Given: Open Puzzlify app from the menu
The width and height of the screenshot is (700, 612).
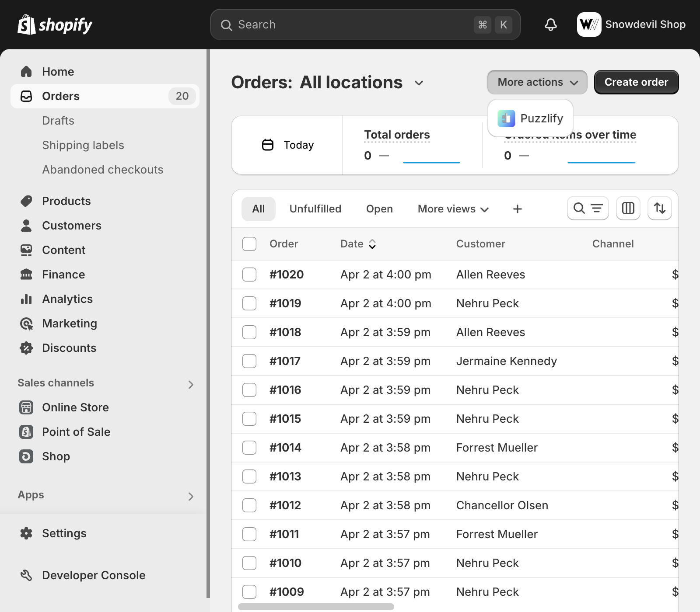Looking at the screenshot, I should click(530, 118).
